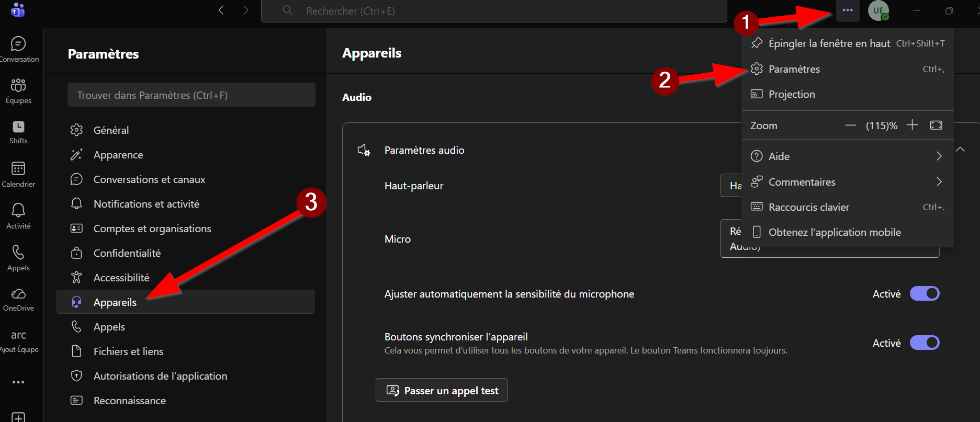
Task: Open the Conversation icon in sidebar
Action: pyautogui.click(x=18, y=44)
